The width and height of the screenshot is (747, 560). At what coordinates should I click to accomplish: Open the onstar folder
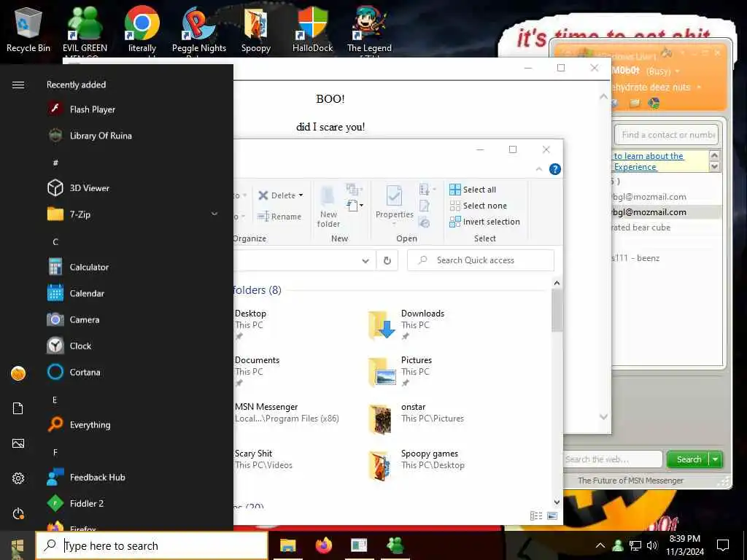click(416, 418)
